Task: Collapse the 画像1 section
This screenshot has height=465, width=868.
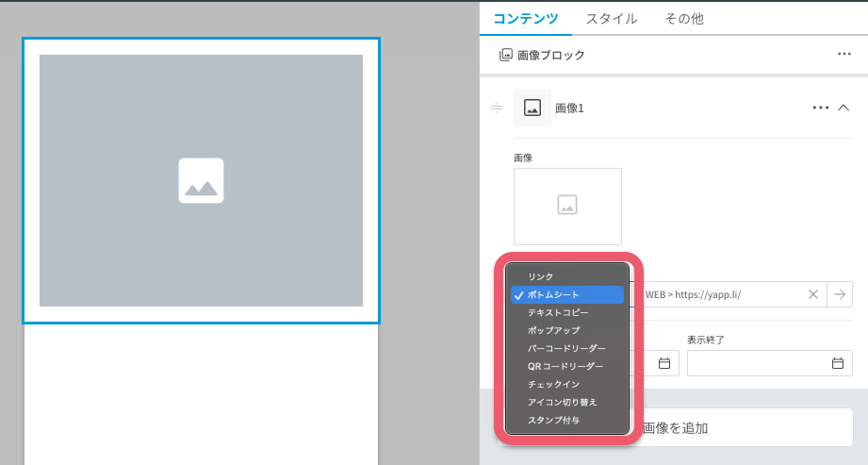Action: coord(843,108)
